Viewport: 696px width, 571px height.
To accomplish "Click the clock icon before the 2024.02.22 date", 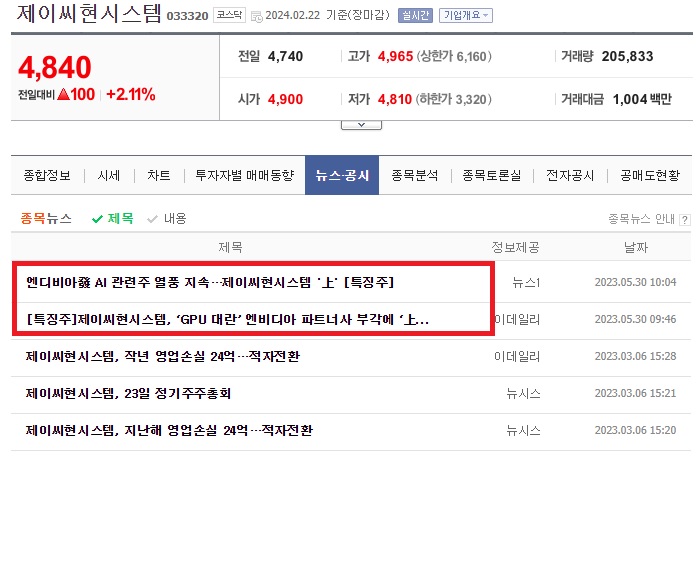I will 257,17.
